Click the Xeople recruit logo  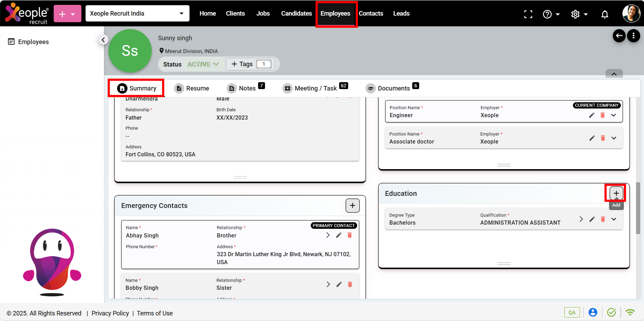[x=27, y=14]
